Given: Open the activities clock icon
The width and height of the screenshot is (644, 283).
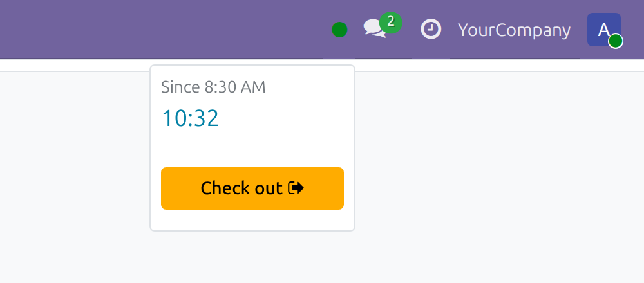Looking at the screenshot, I should [431, 30].
